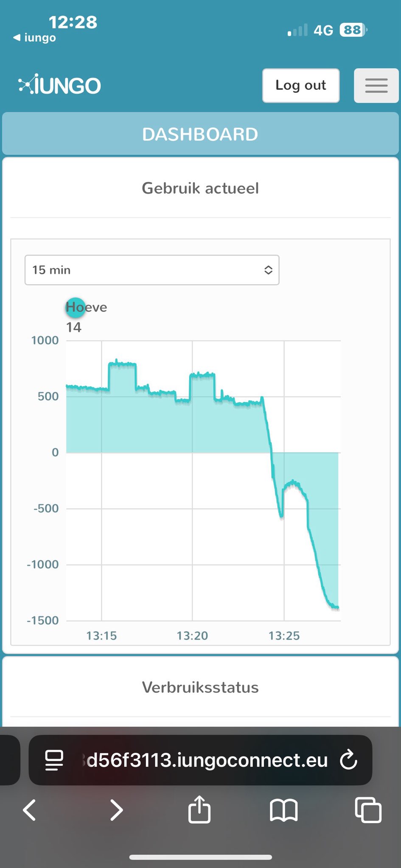Click the IUNGO logo

[59, 86]
